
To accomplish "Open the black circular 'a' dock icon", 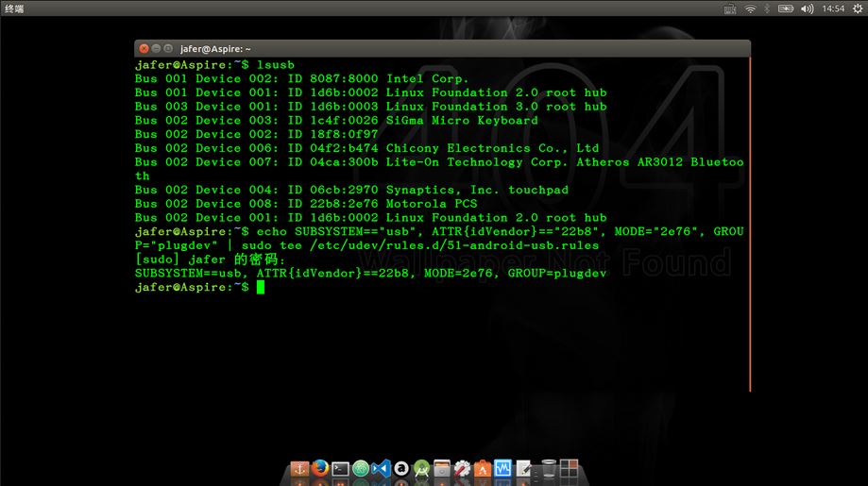I will [401, 469].
